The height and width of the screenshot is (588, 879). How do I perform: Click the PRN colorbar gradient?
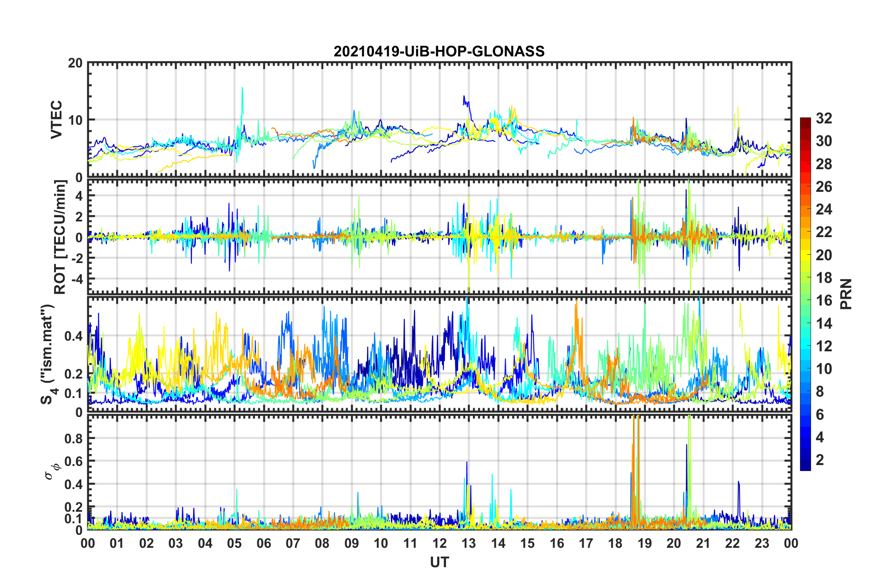tap(805, 294)
